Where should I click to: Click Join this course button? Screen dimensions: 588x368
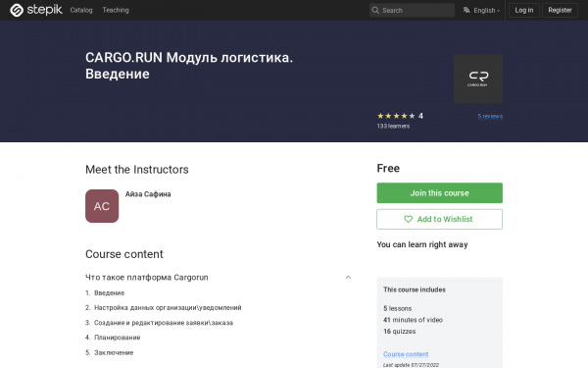[439, 193]
